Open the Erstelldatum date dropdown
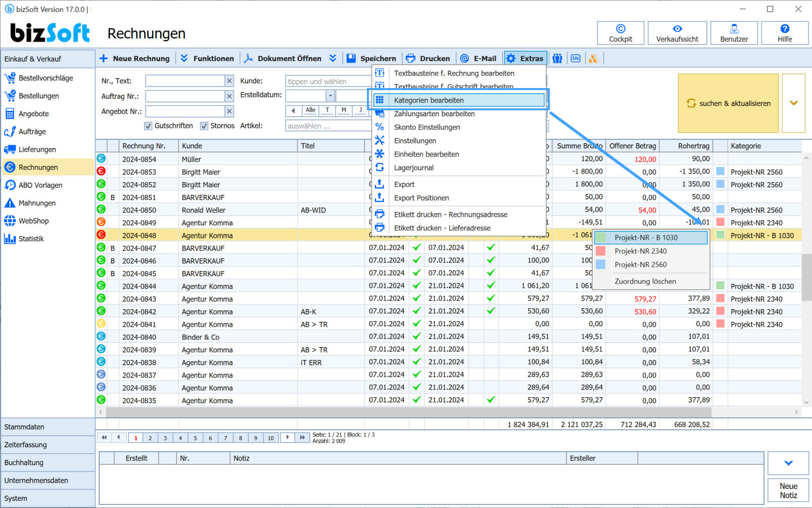 pyautogui.click(x=330, y=95)
